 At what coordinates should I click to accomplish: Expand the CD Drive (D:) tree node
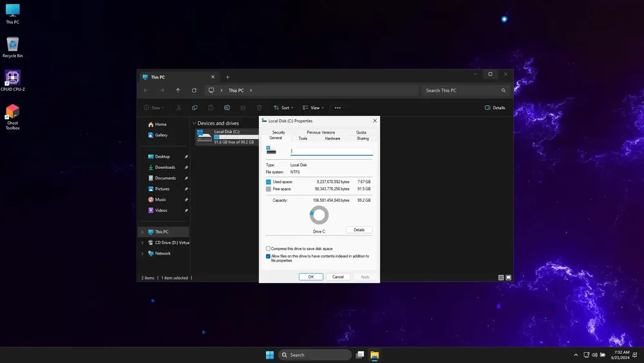142,242
